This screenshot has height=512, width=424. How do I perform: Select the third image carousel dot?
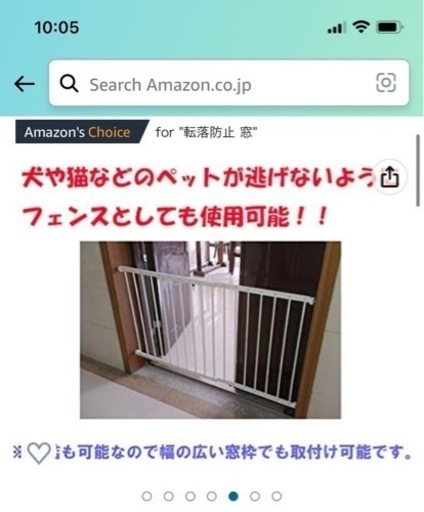[x=190, y=496]
